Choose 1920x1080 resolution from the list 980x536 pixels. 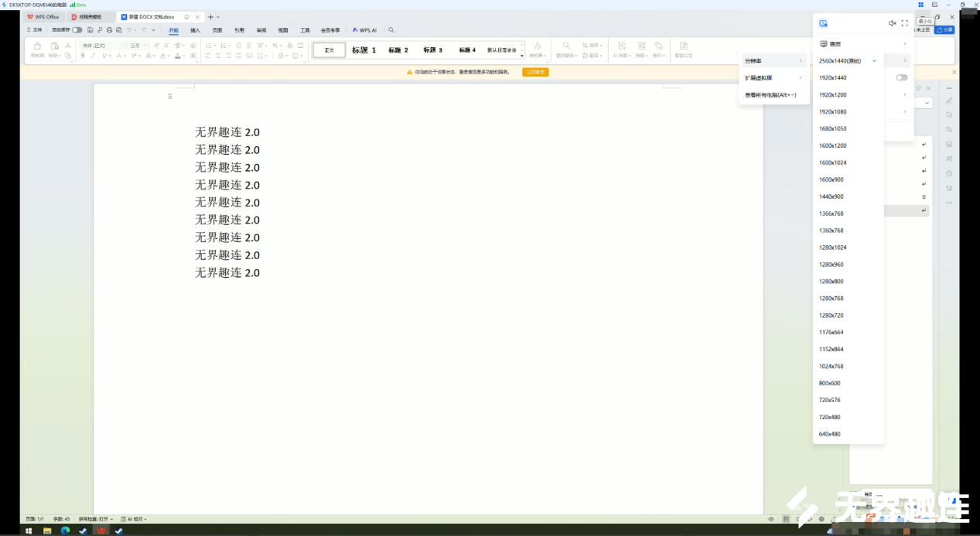[x=832, y=112]
